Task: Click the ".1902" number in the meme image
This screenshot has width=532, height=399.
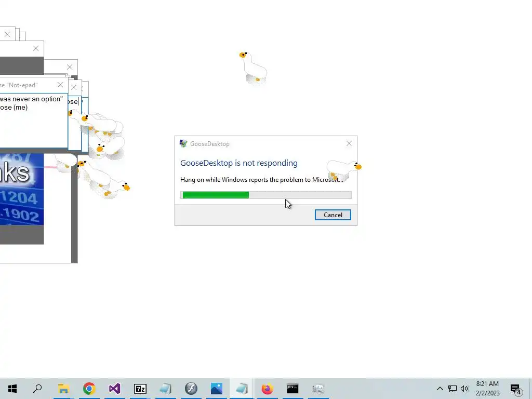Action: click(19, 215)
